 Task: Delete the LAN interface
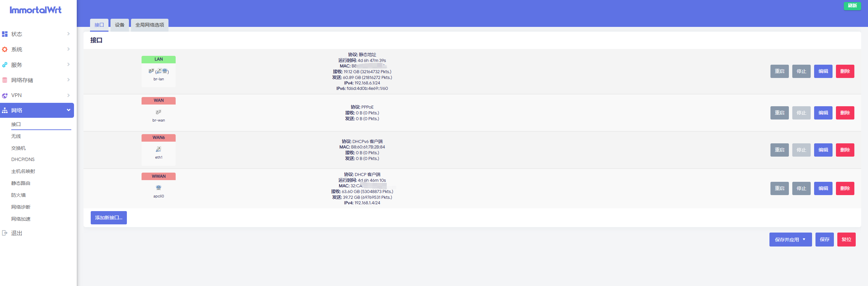(845, 71)
